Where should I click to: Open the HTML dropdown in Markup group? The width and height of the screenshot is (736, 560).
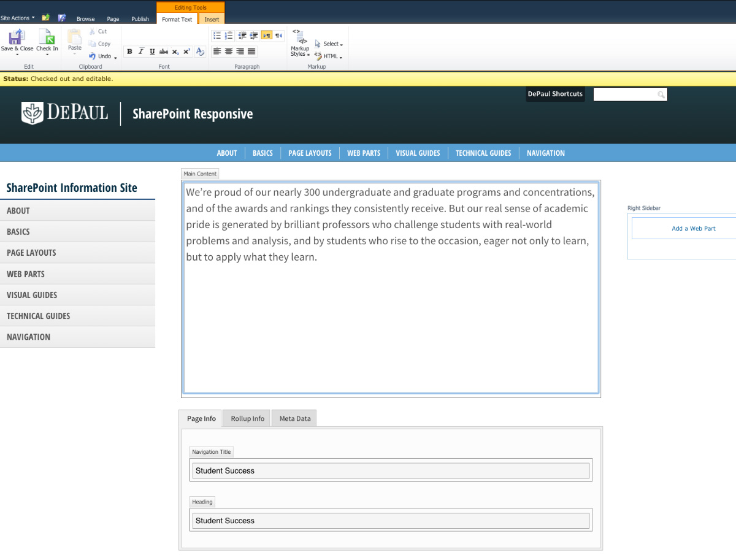(x=329, y=56)
